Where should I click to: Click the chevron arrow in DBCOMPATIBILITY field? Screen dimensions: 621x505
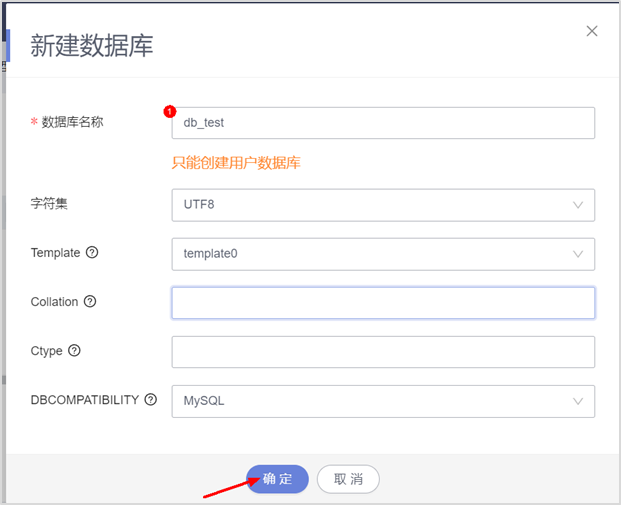pyautogui.click(x=578, y=401)
